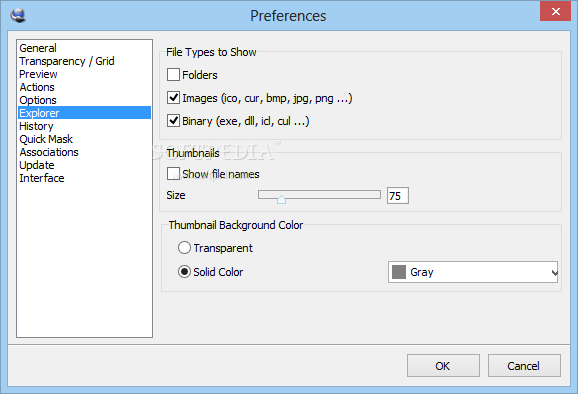The image size is (578, 394).
Task: Select Quick Mask in the category list
Action: [x=46, y=139]
